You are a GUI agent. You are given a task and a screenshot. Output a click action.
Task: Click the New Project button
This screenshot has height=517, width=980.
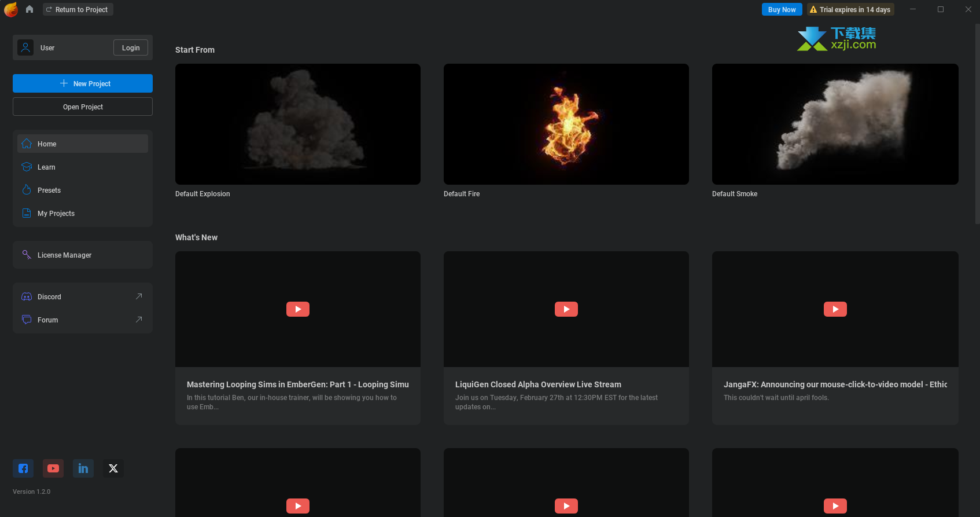coord(83,83)
